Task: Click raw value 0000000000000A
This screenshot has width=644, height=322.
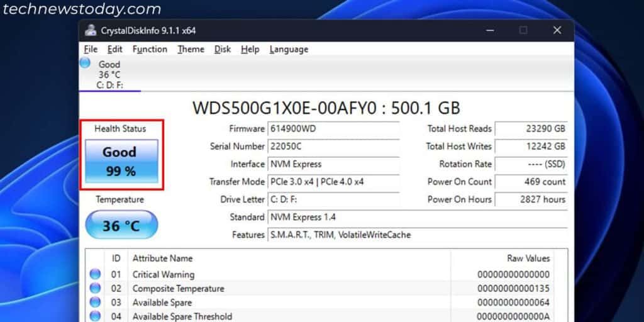Action: point(513,316)
